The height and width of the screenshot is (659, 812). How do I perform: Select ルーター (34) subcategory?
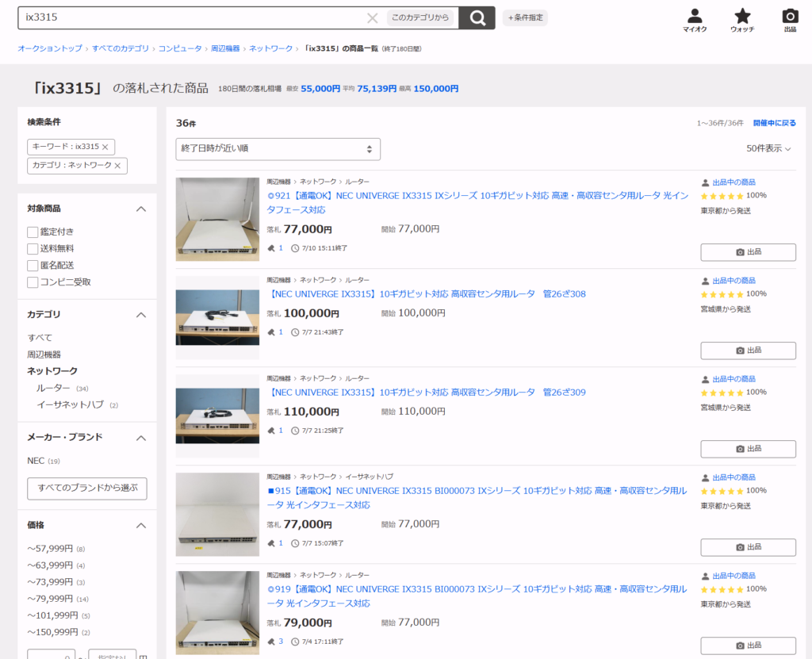62,388
